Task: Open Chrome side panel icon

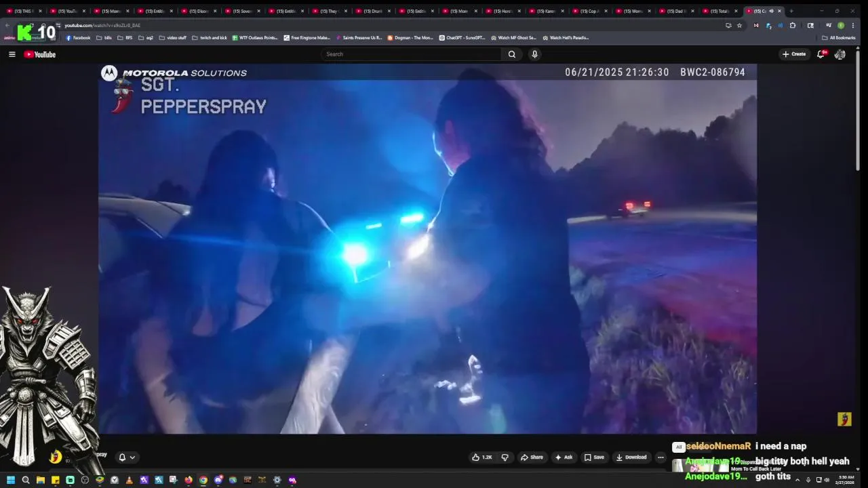Action: (810, 26)
